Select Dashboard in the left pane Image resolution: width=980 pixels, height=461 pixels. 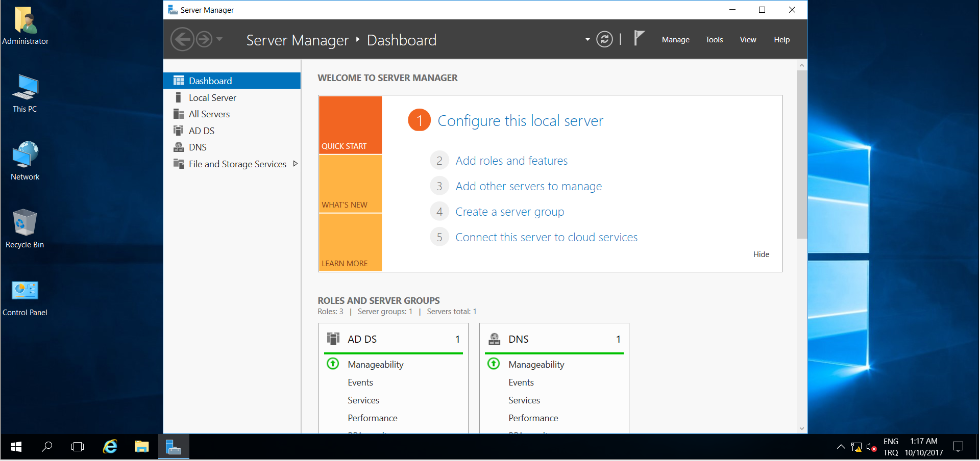232,81
